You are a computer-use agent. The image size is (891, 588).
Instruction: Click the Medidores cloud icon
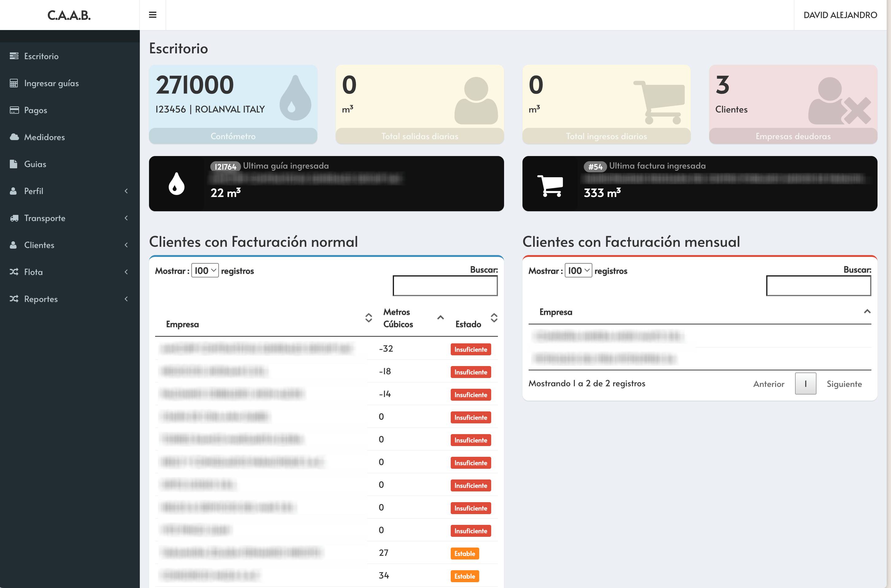[x=14, y=137]
